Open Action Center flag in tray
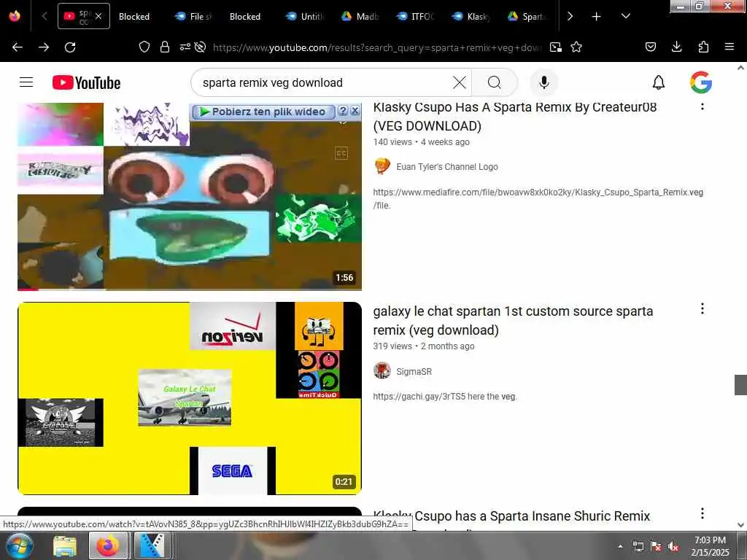The width and height of the screenshot is (747, 560). pyautogui.click(x=656, y=546)
